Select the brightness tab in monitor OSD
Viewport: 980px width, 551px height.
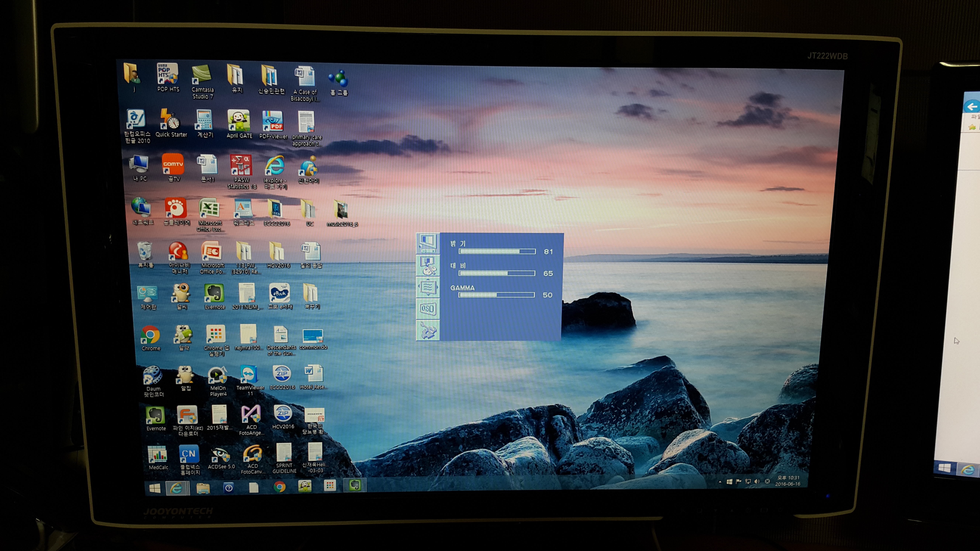coord(428,244)
